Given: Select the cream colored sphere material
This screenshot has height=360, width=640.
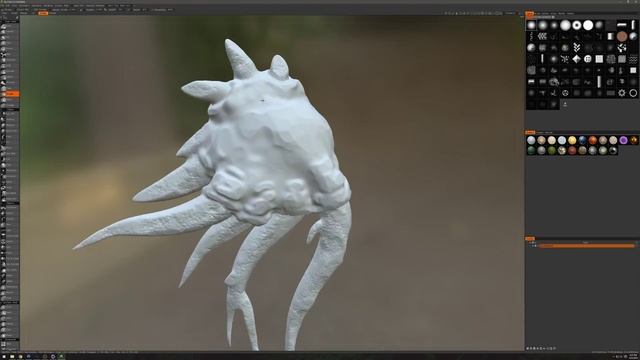Looking at the screenshot, I should (x=551, y=140).
